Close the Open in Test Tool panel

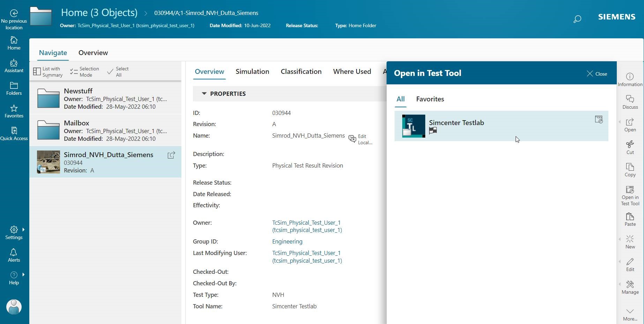[x=597, y=74]
